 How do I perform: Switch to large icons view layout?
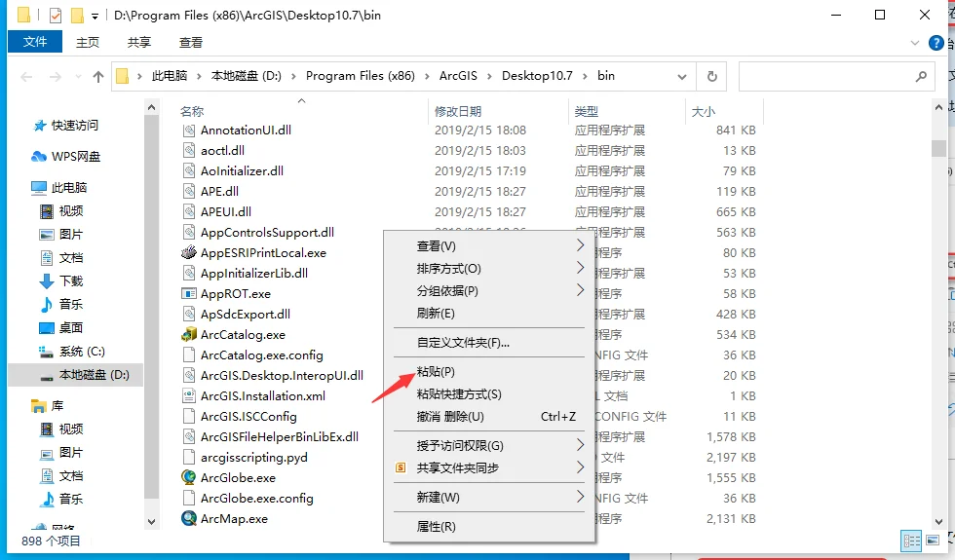coord(933,541)
